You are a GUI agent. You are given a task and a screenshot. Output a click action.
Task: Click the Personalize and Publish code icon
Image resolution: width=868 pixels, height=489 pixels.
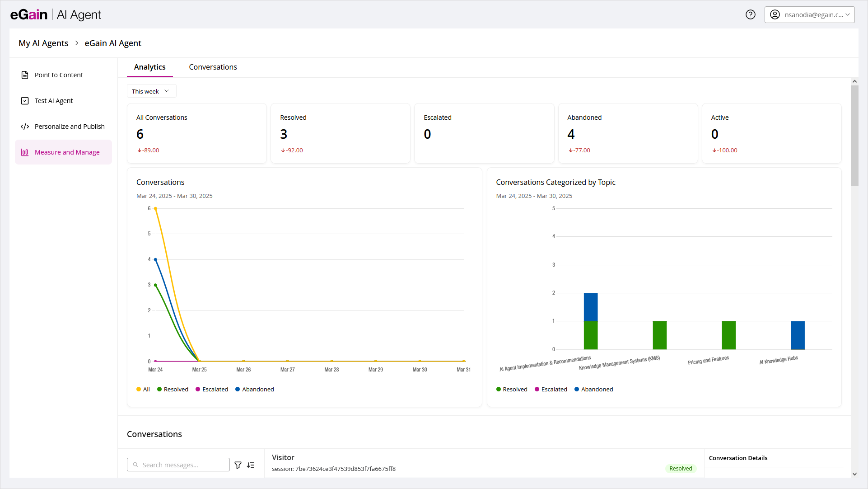(x=25, y=127)
